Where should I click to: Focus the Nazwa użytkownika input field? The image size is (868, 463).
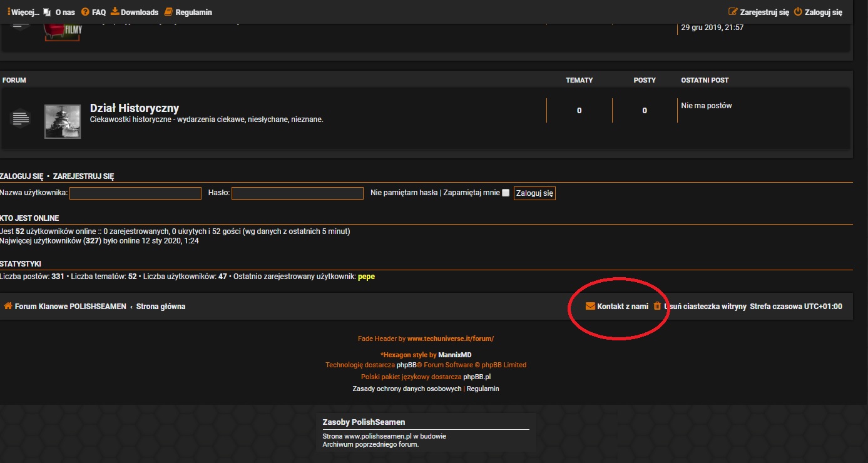(135, 193)
